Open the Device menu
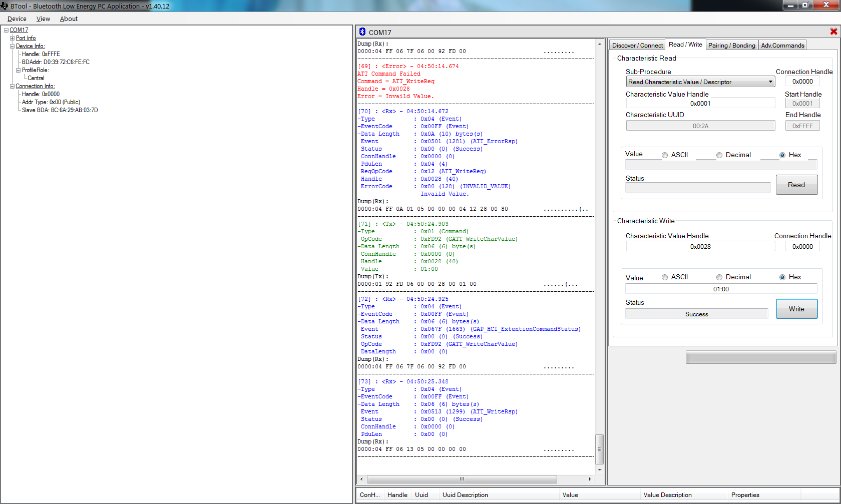 [17, 19]
